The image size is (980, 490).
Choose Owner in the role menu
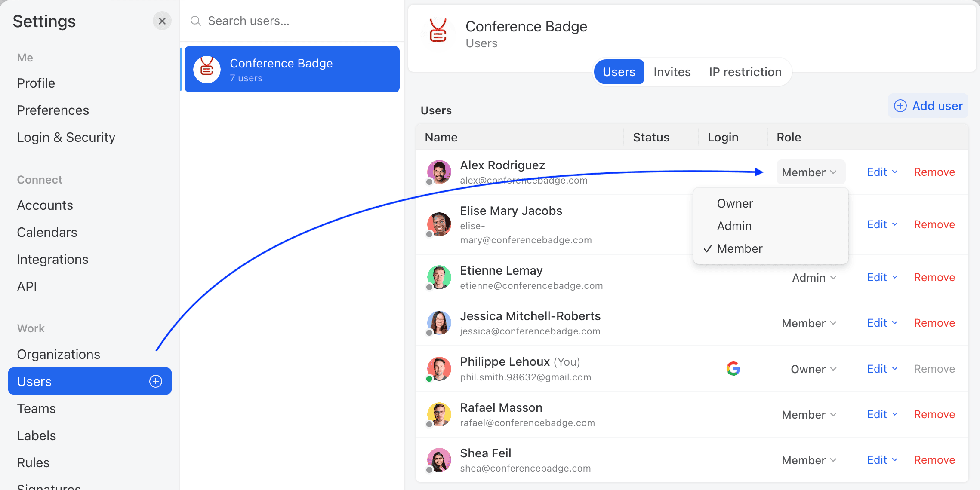770,203
